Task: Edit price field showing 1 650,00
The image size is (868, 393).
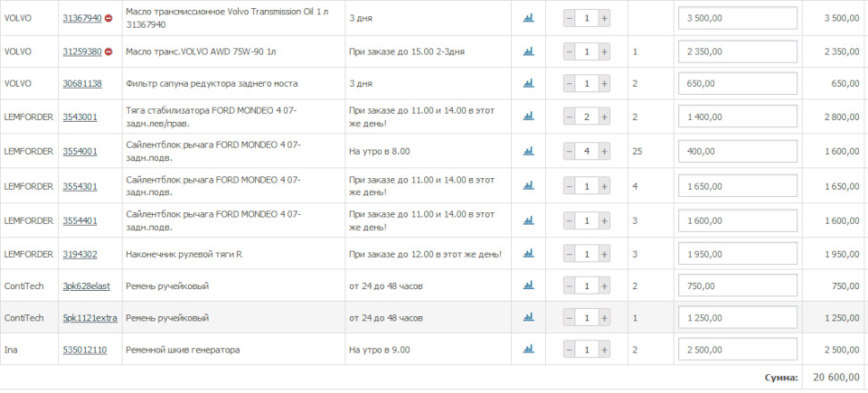Action: [738, 186]
